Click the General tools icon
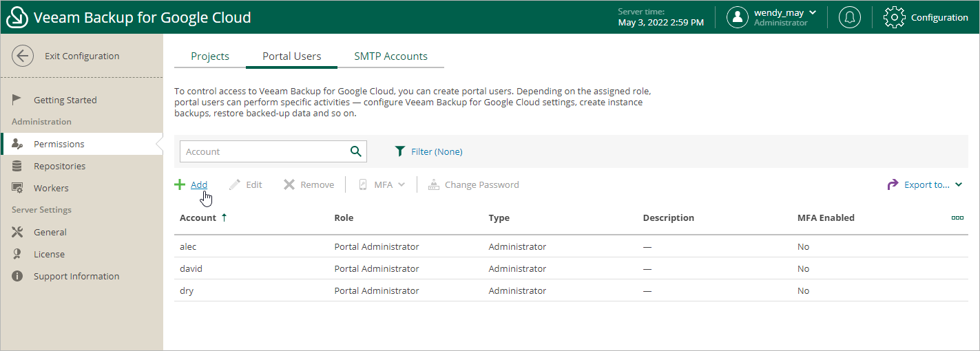Viewport: 980px width, 351px height. [18, 232]
